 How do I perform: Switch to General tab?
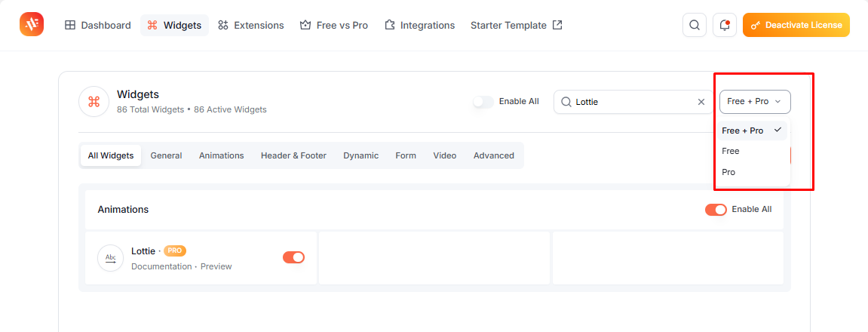[x=166, y=155]
